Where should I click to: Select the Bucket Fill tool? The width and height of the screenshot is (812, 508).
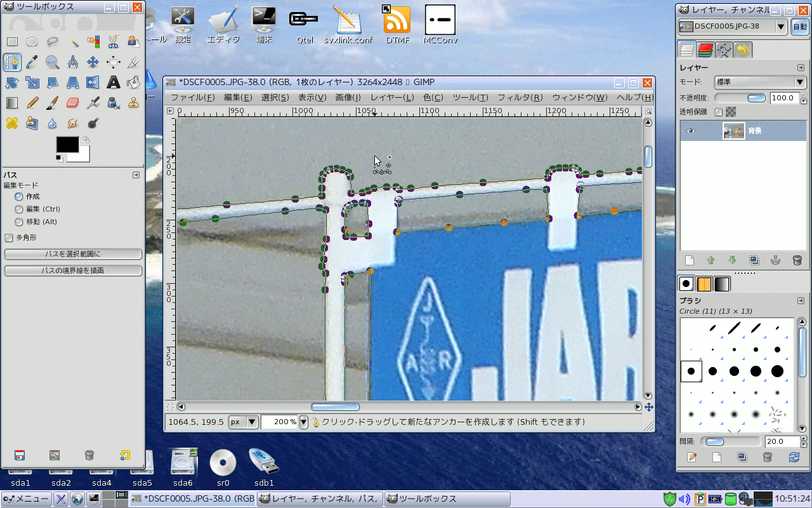coord(133,83)
